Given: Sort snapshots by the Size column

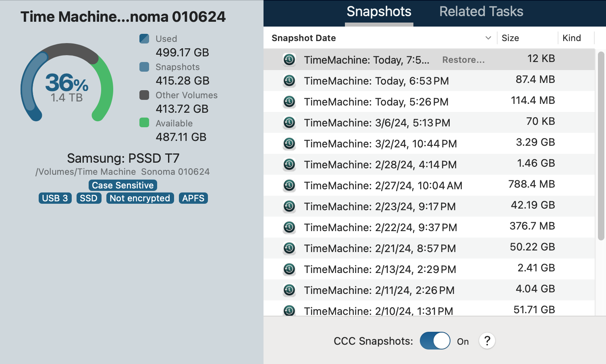Looking at the screenshot, I should click(x=510, y=38).
